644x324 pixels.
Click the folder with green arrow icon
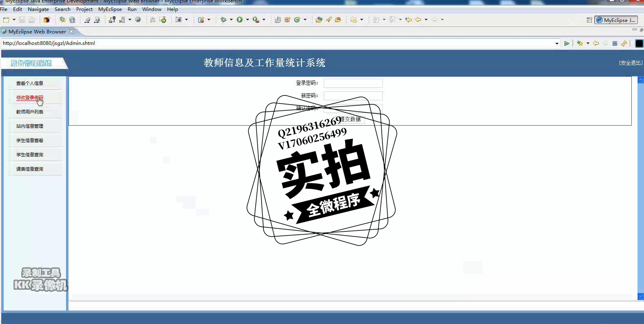coord(163,20)
